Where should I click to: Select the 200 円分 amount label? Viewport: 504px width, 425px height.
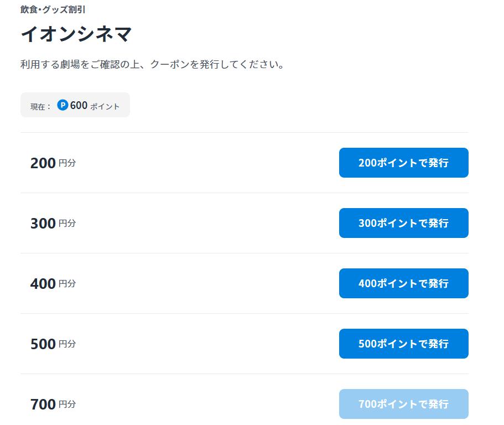point(53,163)
